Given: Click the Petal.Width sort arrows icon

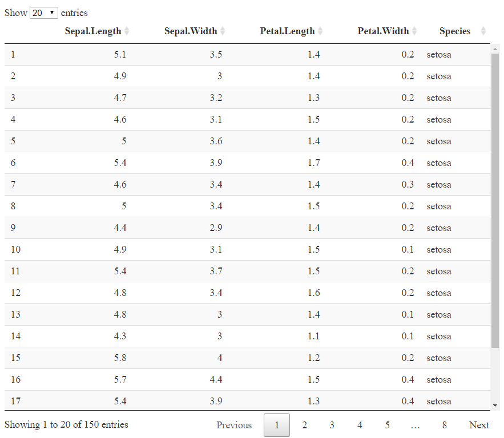Looking at the screenshot, I should point(414,31).
